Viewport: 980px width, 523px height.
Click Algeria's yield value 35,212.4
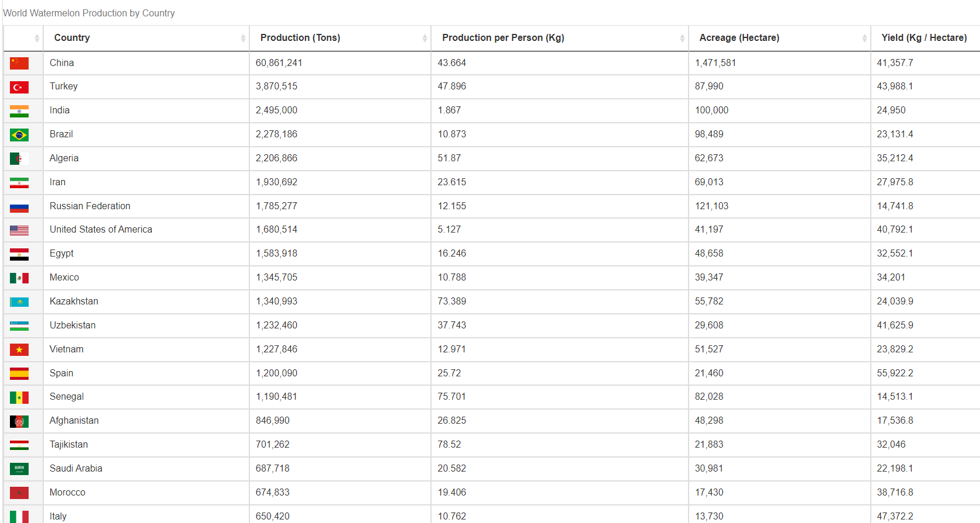pos(895,158)
